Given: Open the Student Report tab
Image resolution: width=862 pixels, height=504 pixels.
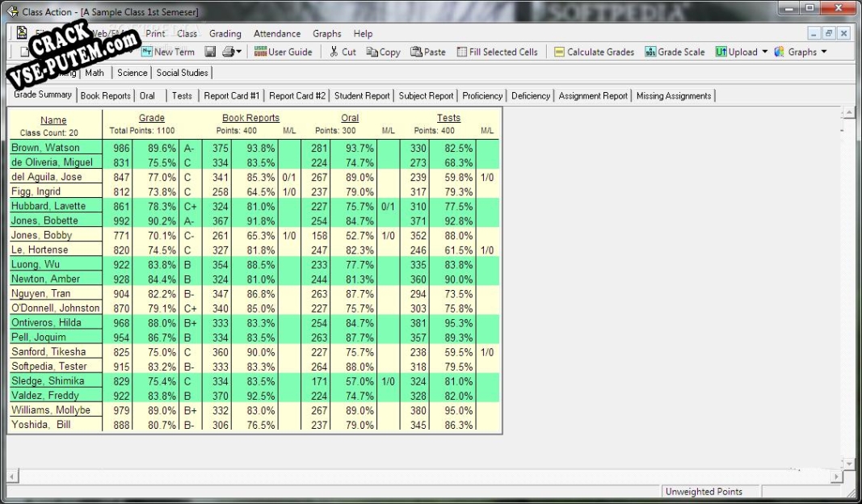Looking at the screenshot, I should pos(362,95).
